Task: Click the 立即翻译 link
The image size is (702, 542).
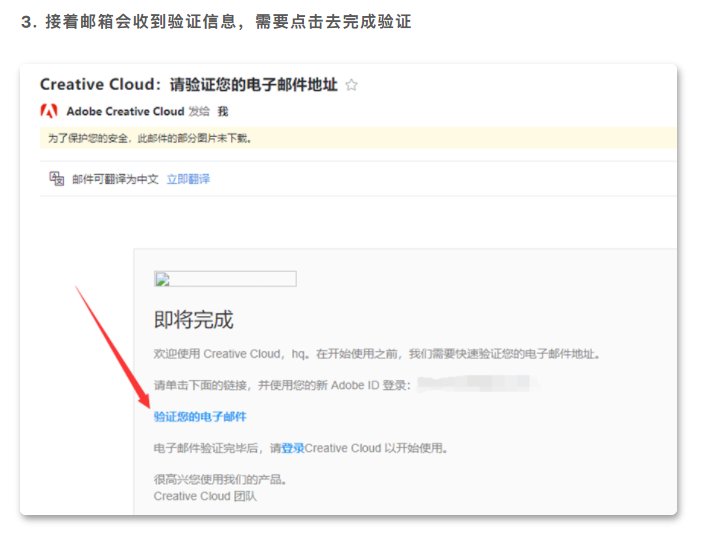Action: [188, 179]
